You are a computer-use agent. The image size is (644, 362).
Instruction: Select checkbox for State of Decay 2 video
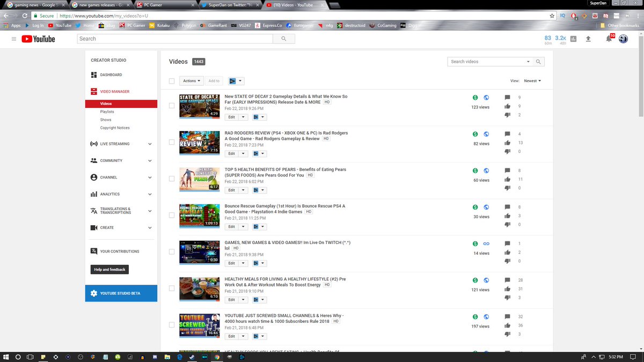pos(172,106)
